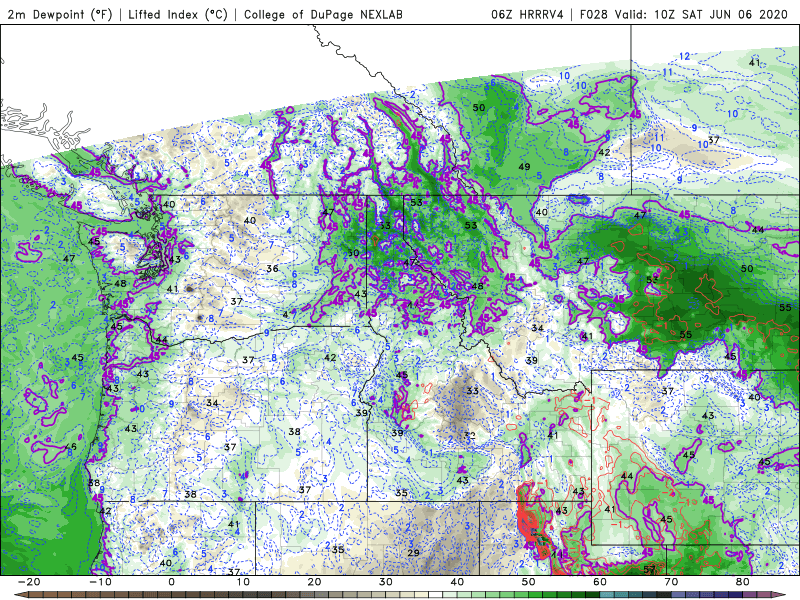
Task: Click the 40 label below the legend bar
Action: (x=457, y=582)
